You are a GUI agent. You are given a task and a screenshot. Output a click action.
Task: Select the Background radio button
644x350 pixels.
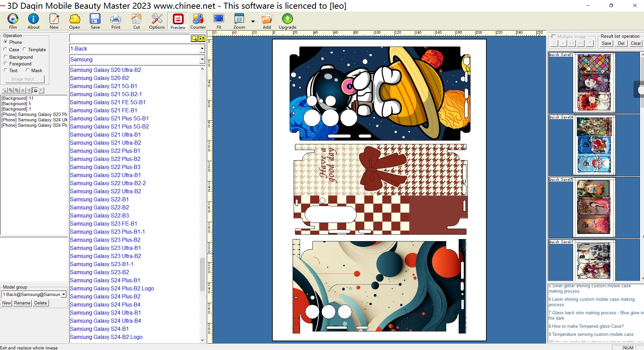tap(6, 57)
